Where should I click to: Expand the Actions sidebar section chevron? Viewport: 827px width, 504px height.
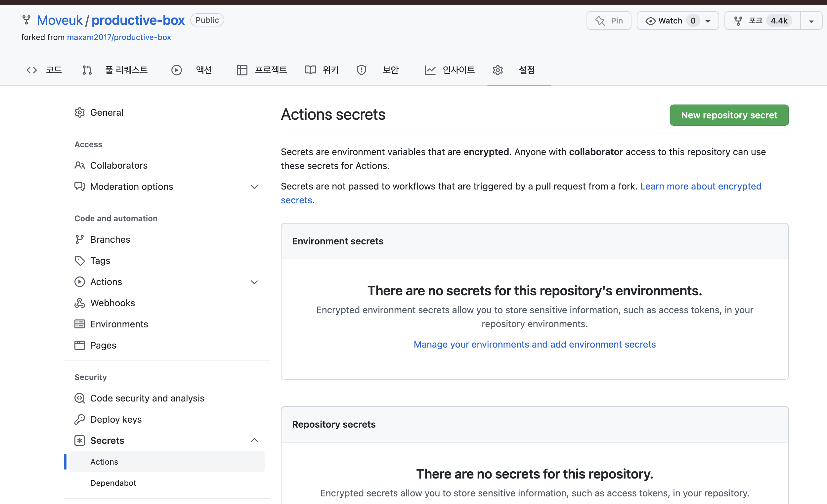click(254, 282)
